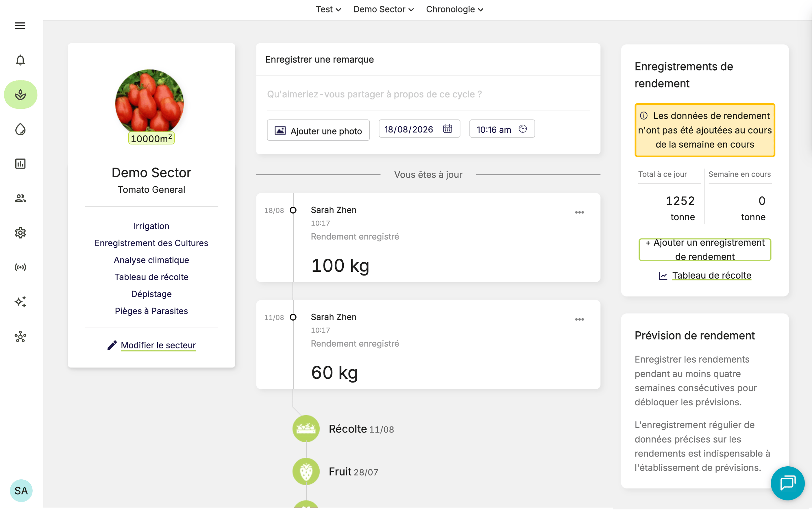
Task: Click the 10000m² area badge
Action: (x=151, y=138)
